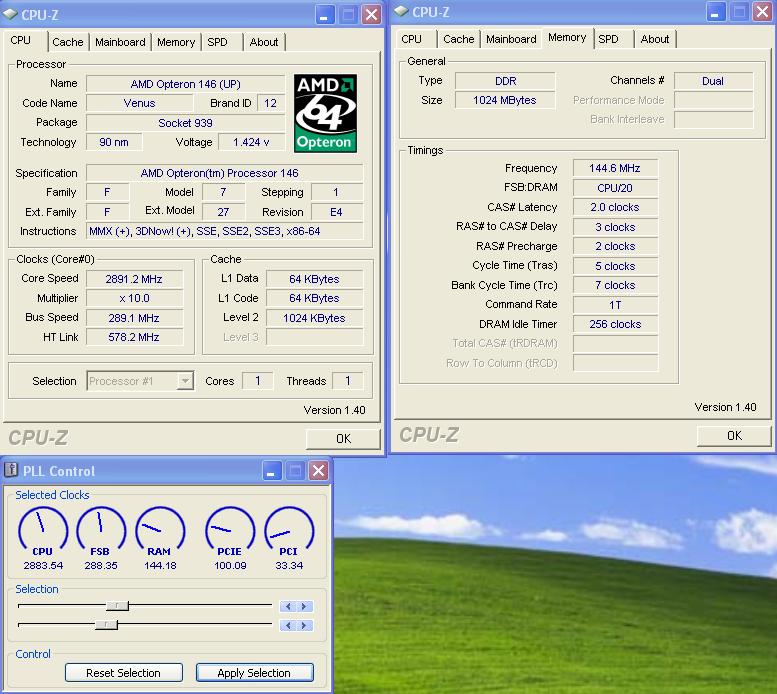Viewport: 777px width, 694px height.
Task: Click the Channels # value 'Dual'
Action: click(x=714, y=81)
